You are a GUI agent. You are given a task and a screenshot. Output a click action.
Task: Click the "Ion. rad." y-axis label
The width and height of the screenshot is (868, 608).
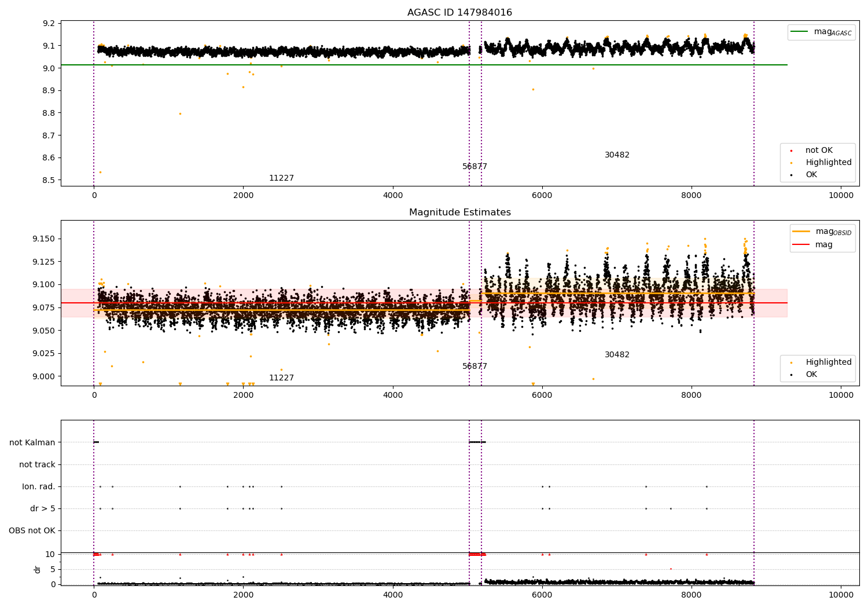[39, 487]
